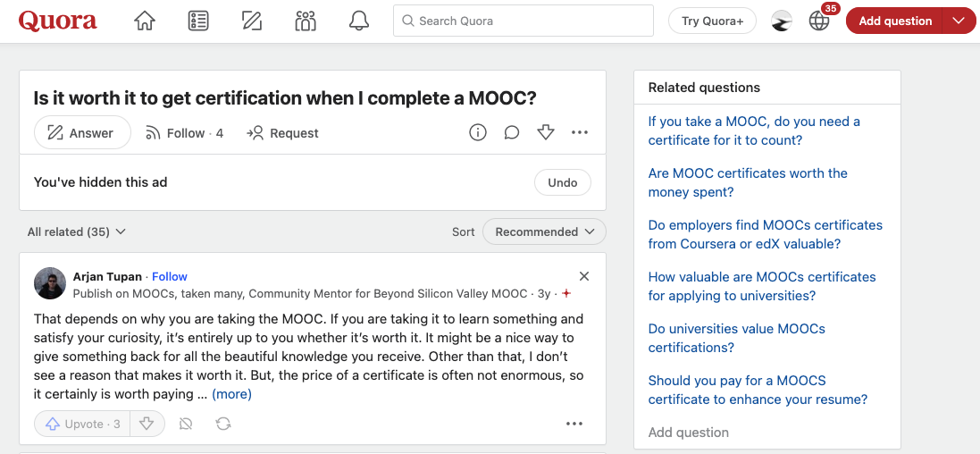
Task: Open the Recommended sort dropdown
Action: 544,231
